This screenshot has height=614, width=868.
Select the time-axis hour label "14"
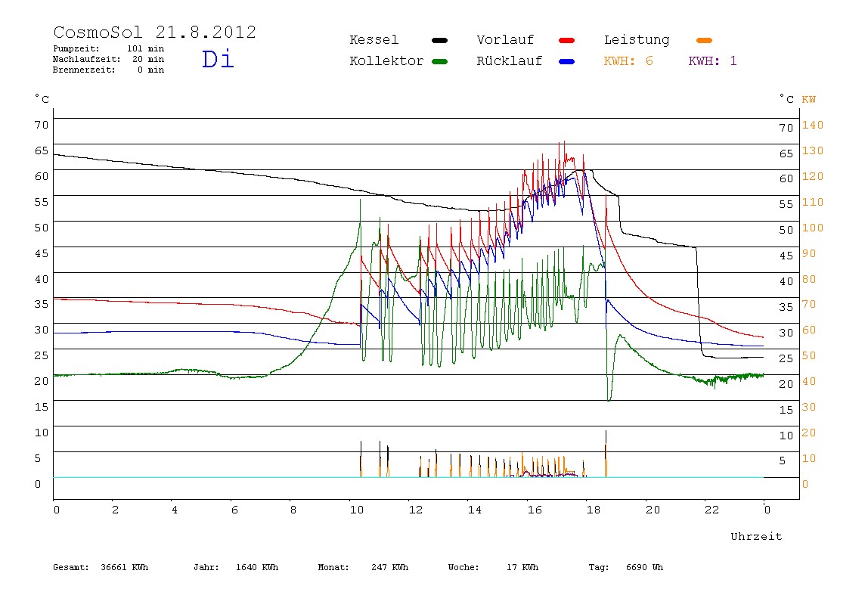tap(474, 510)
